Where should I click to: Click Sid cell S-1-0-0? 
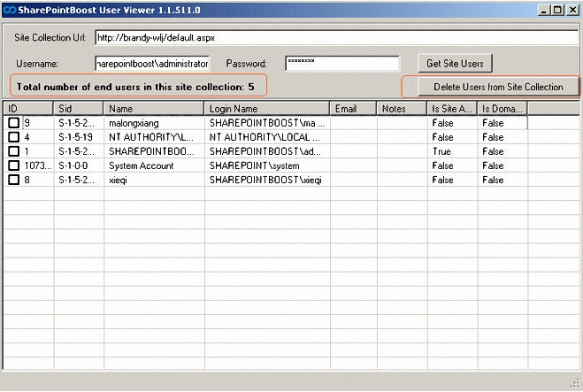pyautogui.click(x=73, y=165)
